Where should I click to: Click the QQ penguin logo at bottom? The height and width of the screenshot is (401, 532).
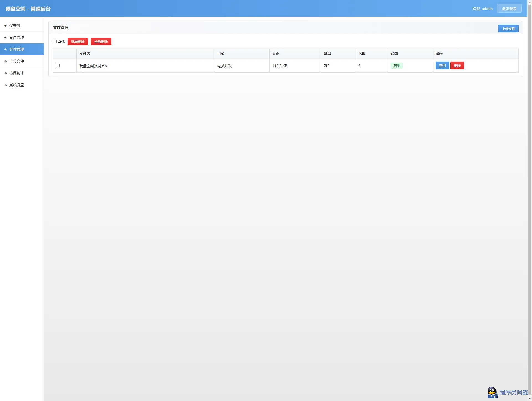tap(492, 392)
